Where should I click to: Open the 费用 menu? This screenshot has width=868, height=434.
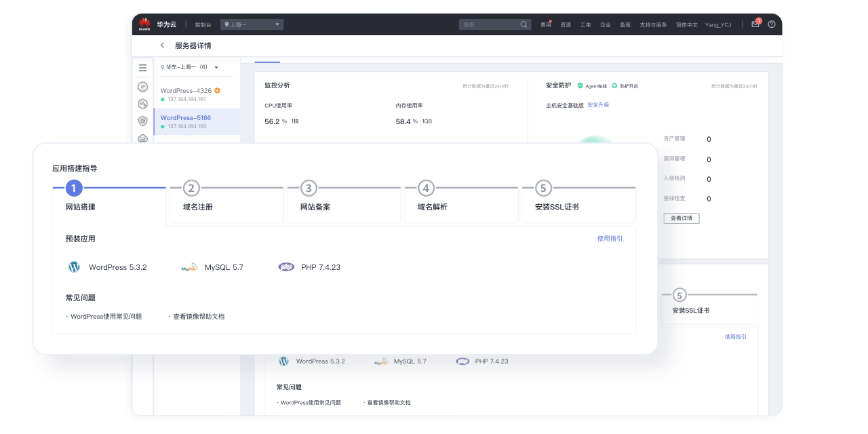[x=546, y=24]
